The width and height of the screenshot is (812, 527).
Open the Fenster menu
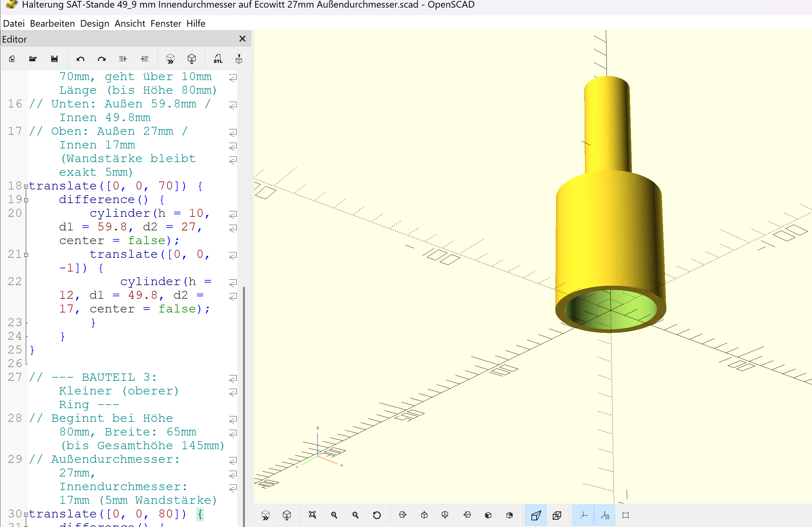(166, 23)
